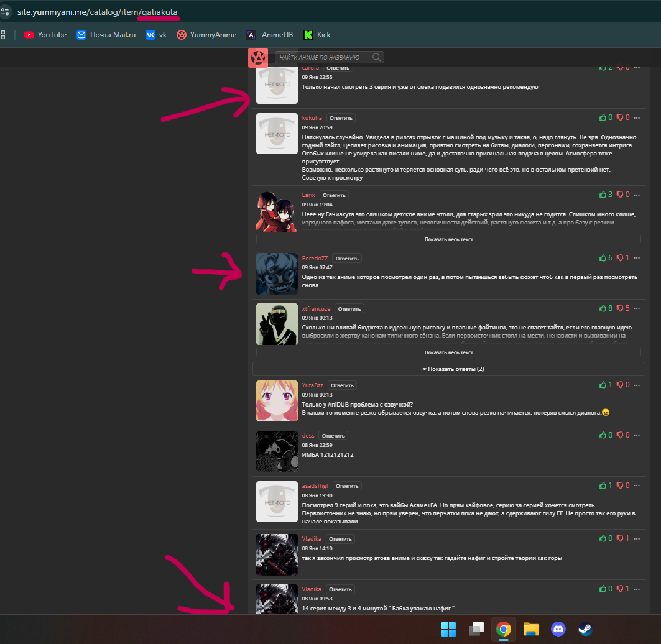Reply to xtfrancuze's comment
Viewport: 661px width, 644px height.
pos(349,309)
